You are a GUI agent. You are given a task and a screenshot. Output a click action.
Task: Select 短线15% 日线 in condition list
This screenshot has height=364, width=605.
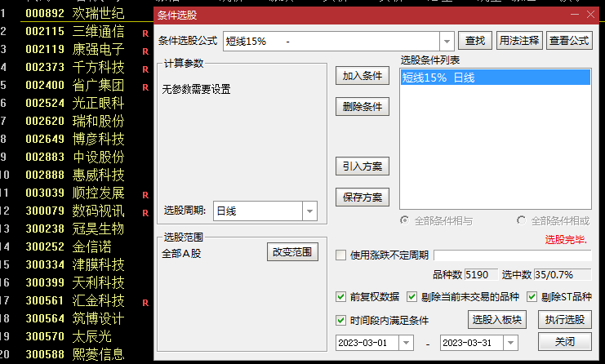point(496,78)
